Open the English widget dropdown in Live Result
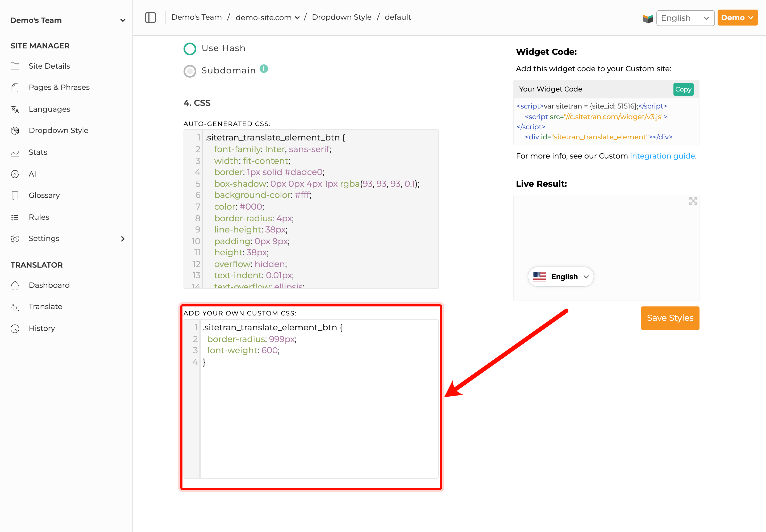This screenshot has height=532, width=766. [561, 277]
